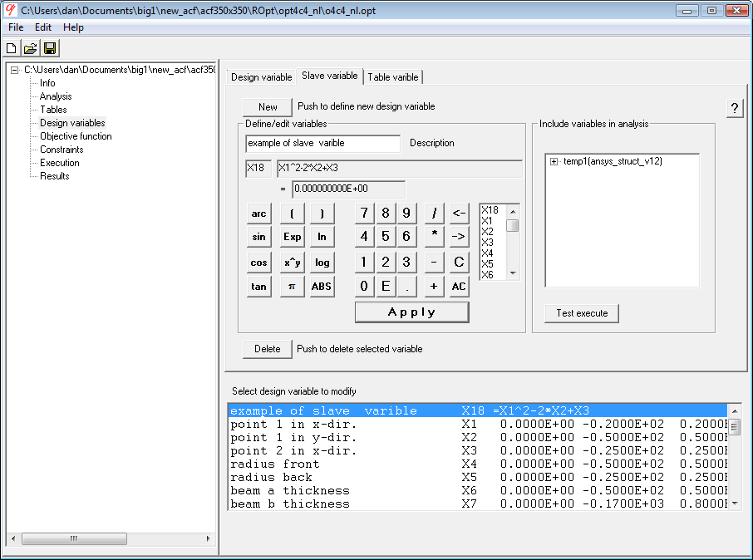
Task: Click the digit 7 key
Action: pos(364,214)
